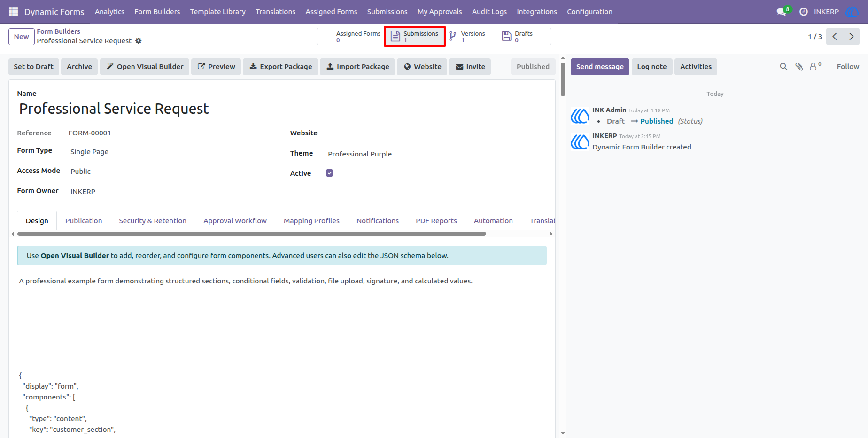Open the Template Library menu
Screen dimensions: 868x438
pos(218,12)
